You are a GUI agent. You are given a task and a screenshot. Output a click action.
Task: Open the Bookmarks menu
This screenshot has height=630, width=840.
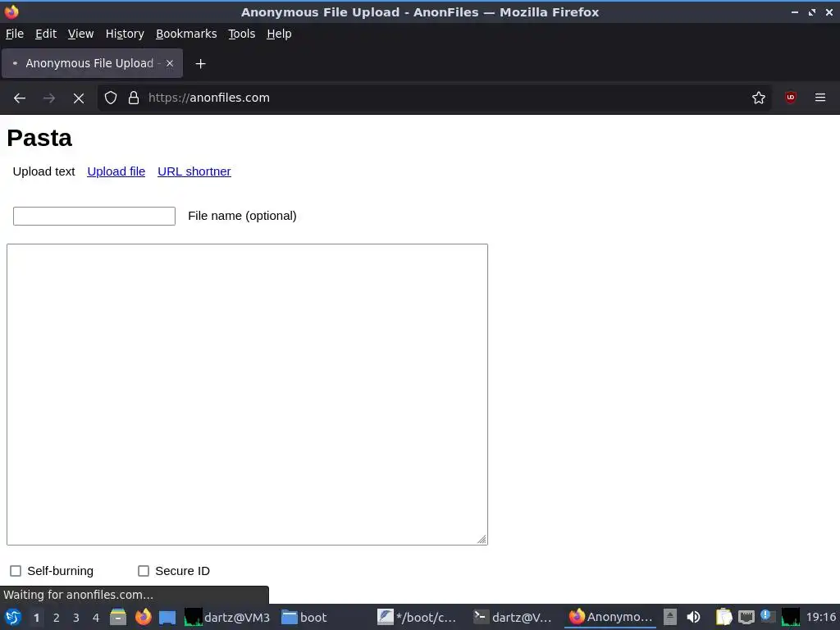click(x=186, y=34)
